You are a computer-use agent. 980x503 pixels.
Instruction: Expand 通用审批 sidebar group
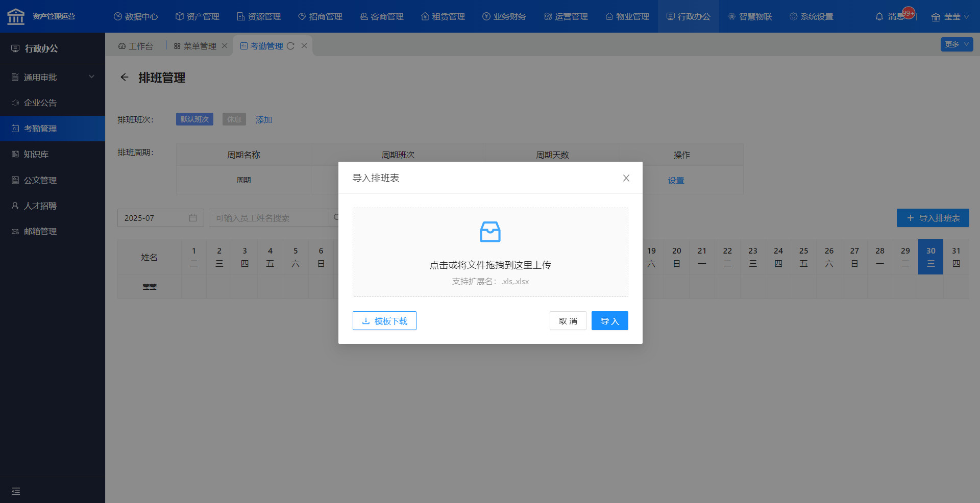[x=53, y=77]
